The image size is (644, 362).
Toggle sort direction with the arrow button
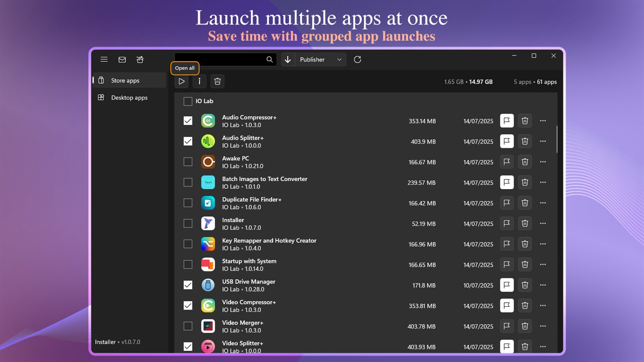coord(287,59)
